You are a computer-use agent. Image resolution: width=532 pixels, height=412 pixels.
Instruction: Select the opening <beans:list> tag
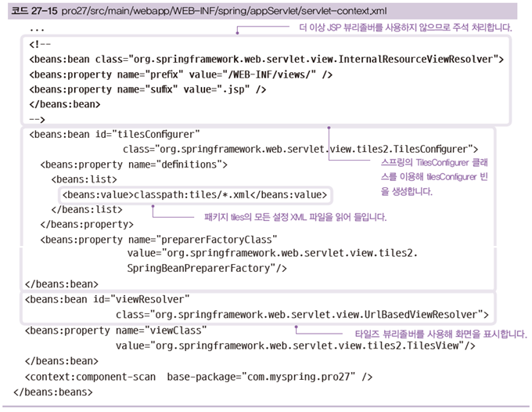coord(84,179)
